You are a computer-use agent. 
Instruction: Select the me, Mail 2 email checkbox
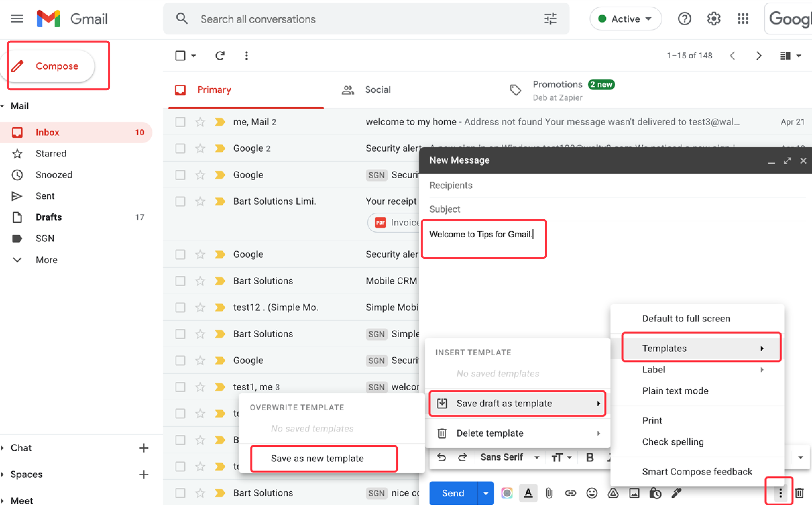coord(180,122)
